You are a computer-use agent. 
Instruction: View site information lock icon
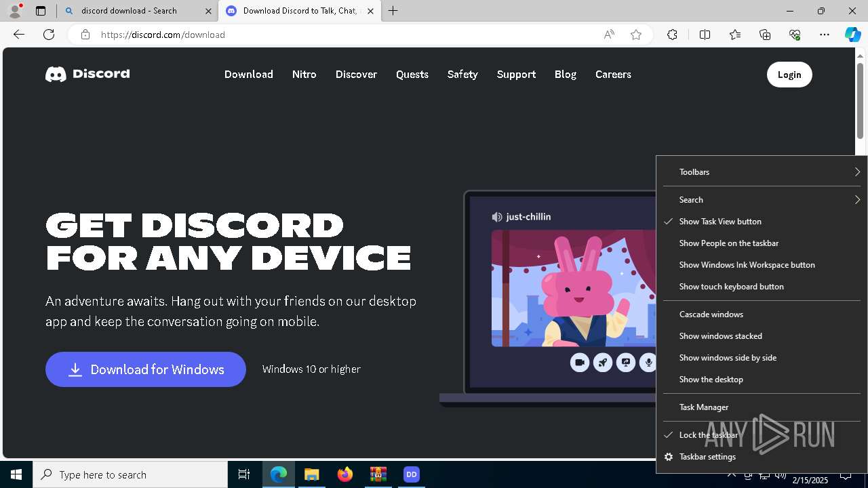point(85,35)
